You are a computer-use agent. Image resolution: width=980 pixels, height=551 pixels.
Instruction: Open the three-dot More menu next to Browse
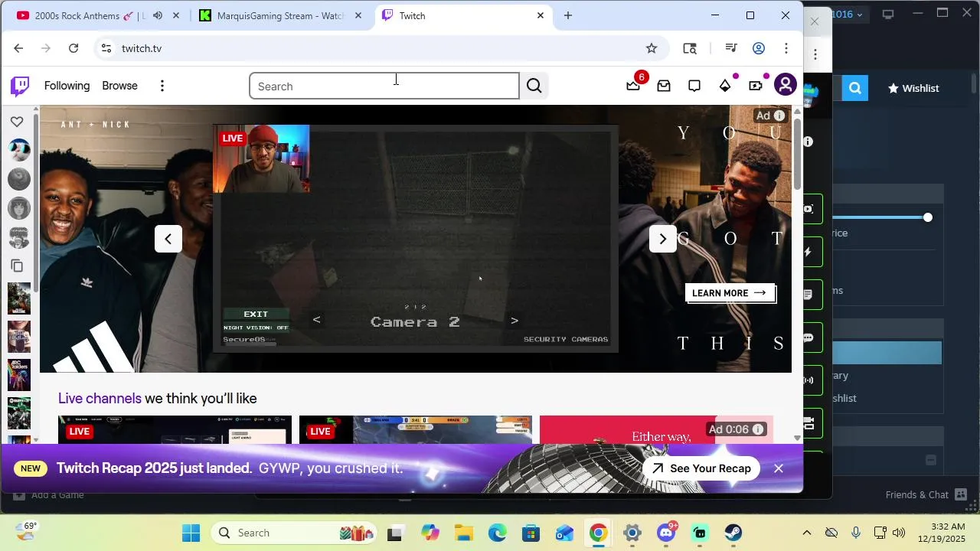coord(162,86)
